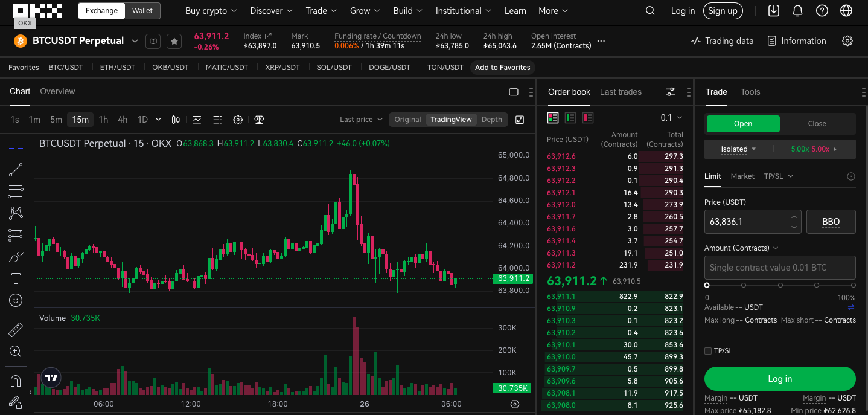Show only sell orders in the order book
Image resolution: width=868 pixels, height=415 pixels.
(588, 118)
